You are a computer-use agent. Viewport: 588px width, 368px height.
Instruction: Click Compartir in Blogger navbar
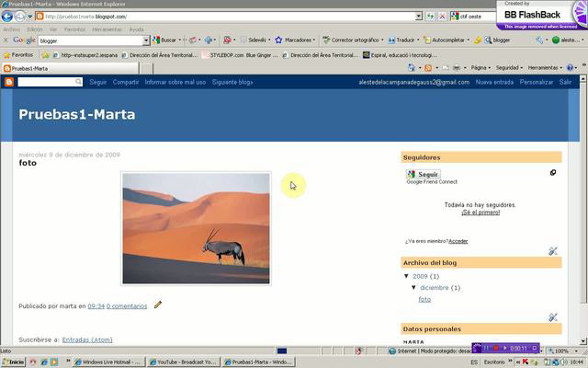click(x=126, y=82)
